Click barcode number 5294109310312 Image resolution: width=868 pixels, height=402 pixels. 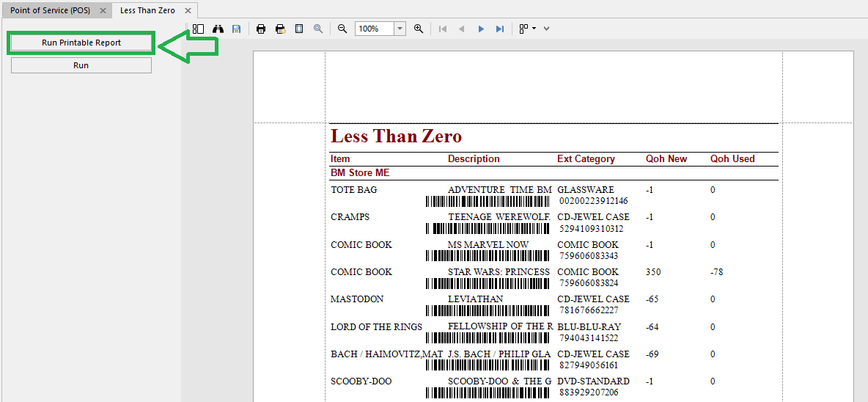(x=591, y=228)
